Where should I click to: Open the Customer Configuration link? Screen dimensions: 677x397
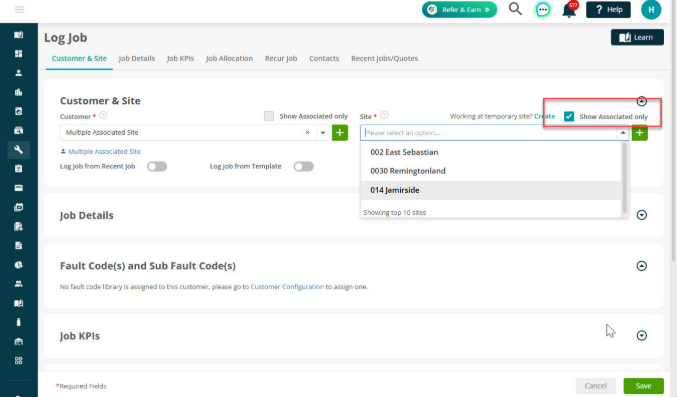click(x=287, y=286)
